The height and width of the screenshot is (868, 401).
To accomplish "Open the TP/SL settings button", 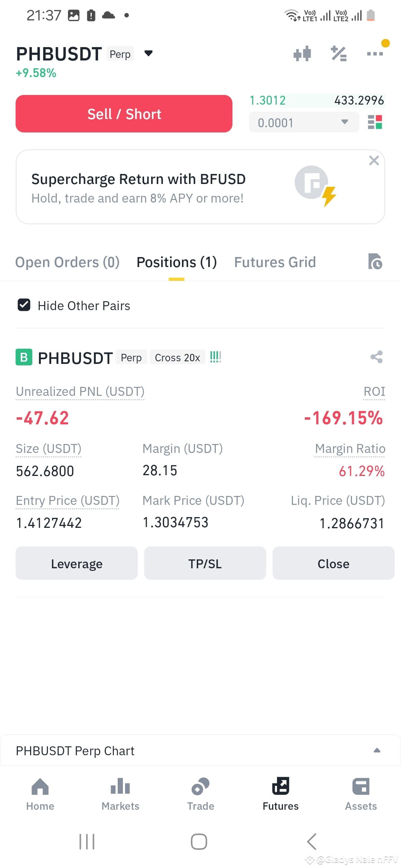I will point(205,563).
